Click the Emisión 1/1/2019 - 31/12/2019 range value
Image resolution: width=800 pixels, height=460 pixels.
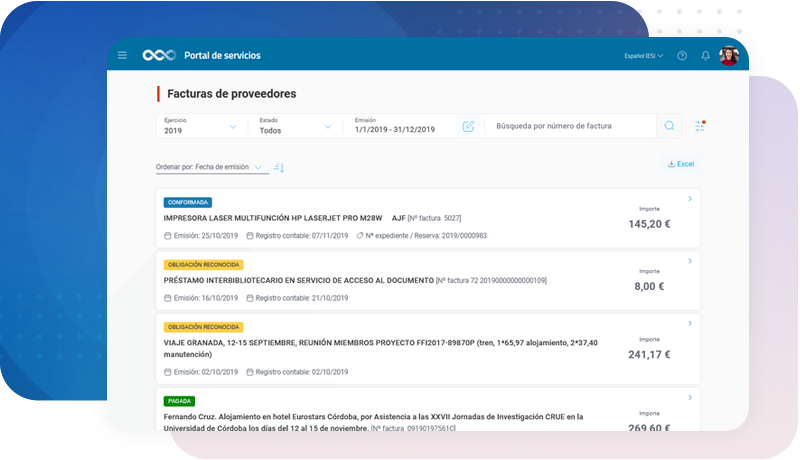pyautogui.click(x=395, y=130)
